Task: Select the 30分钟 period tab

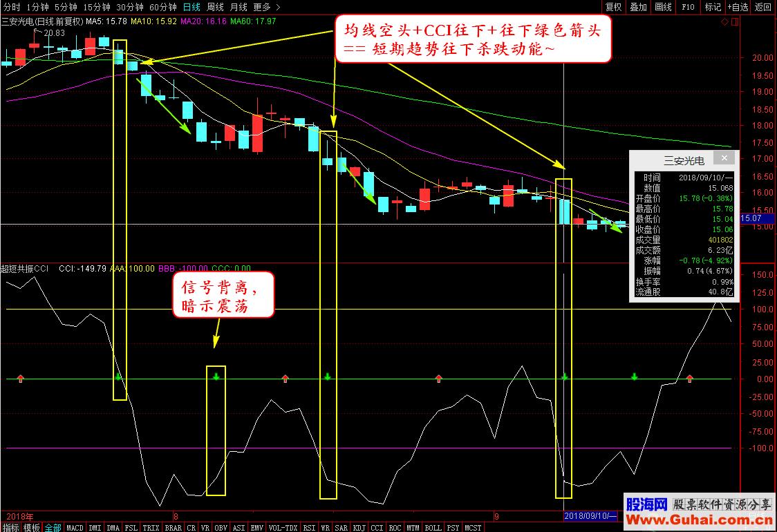Action: coord(129,7)
